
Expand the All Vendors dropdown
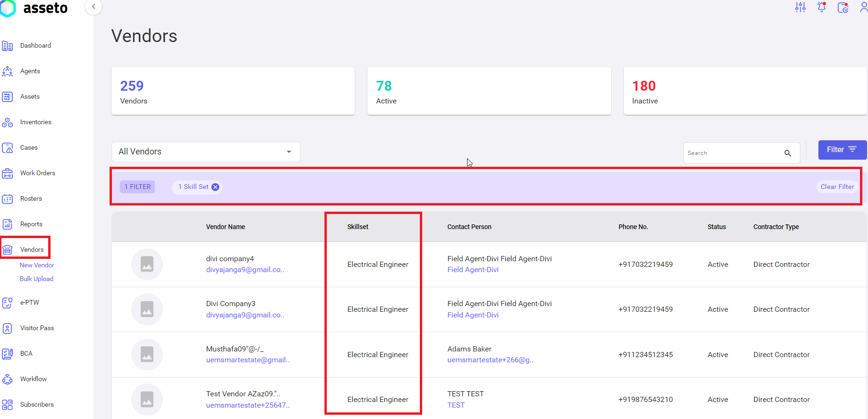point(206,152)
